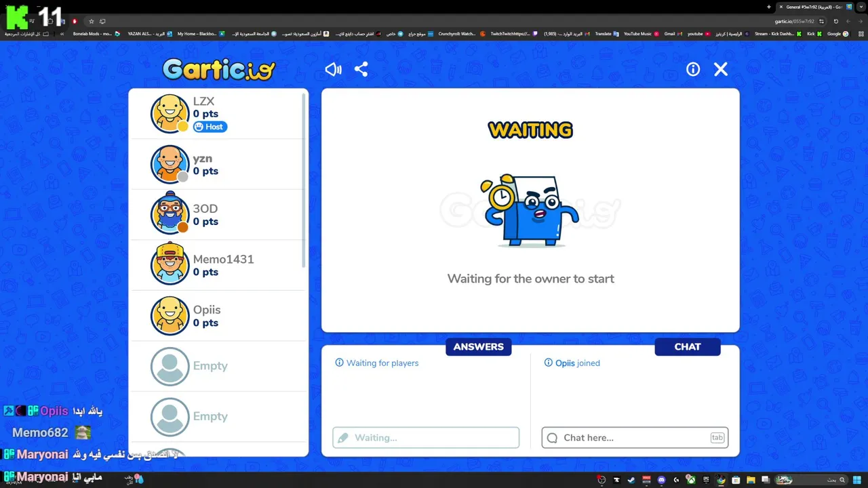Select yzn's player avatar
This screenshot has height=488, width=868.
[170, 164]
